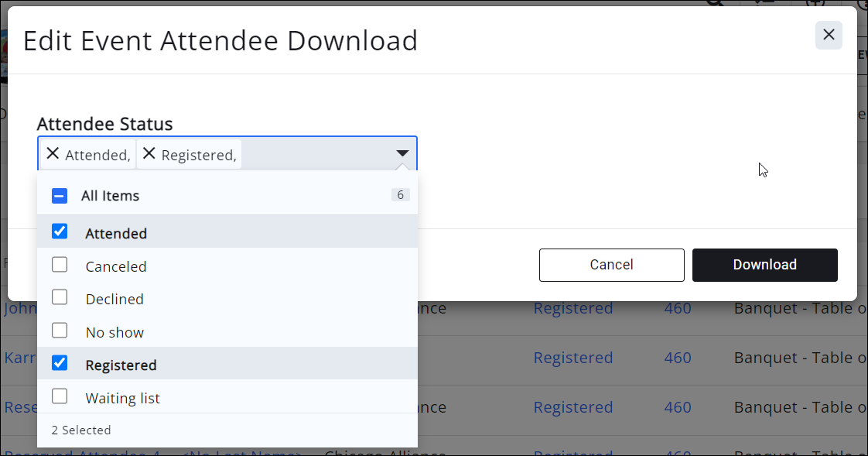Enable the No show checkbox
868x456 pixels.
(x=60, y=331)
